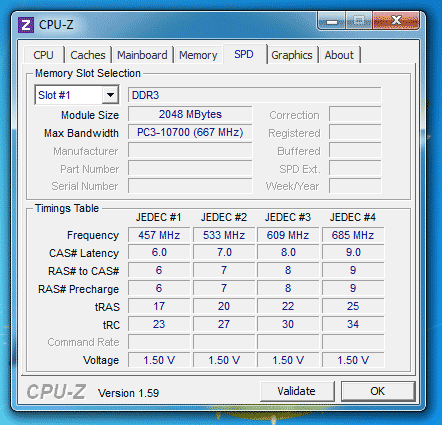Click the CAS# Latency 8.0 cell

point(288,252)
